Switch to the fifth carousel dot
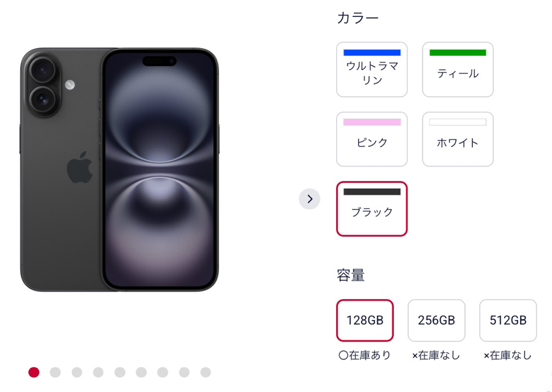 120,372
